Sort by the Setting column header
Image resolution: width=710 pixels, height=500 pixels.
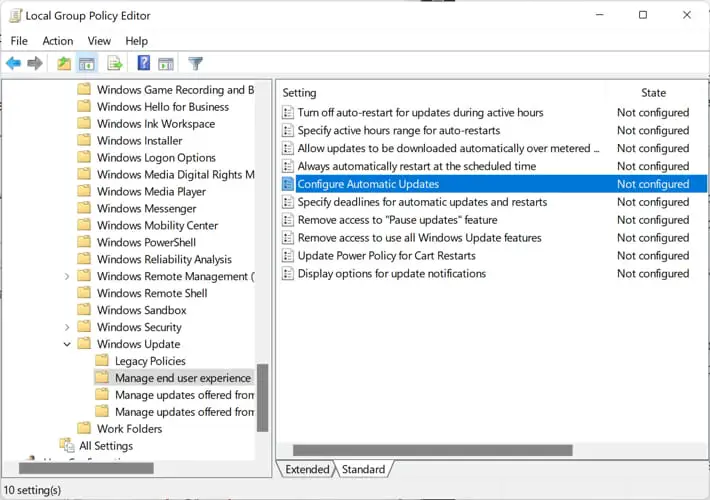(x=299, y=93)
